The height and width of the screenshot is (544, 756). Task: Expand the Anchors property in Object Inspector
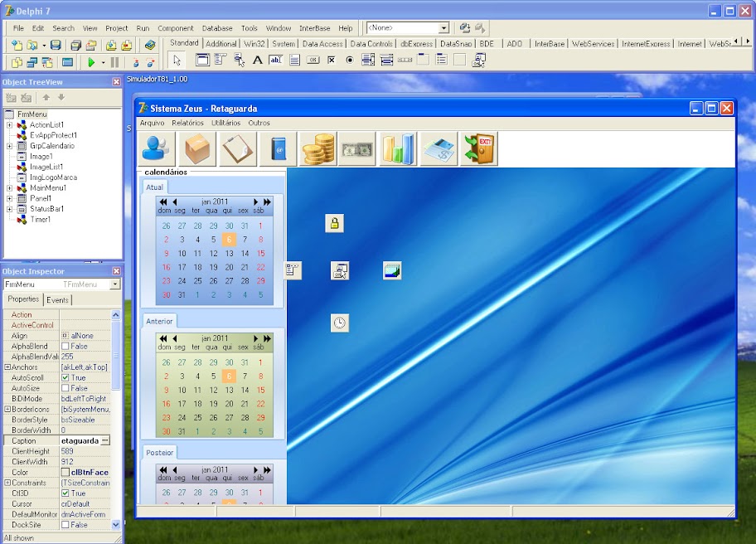click(x=7, y=367)
